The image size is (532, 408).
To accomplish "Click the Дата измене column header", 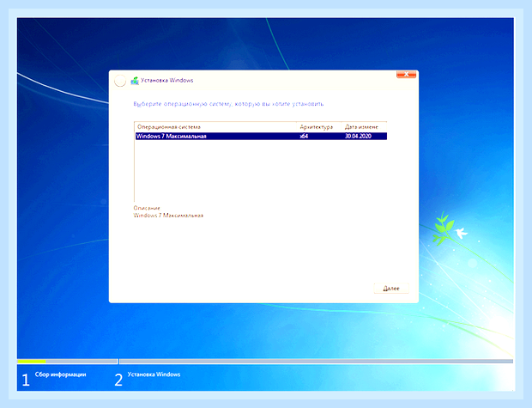I will (x=364, y=127).
